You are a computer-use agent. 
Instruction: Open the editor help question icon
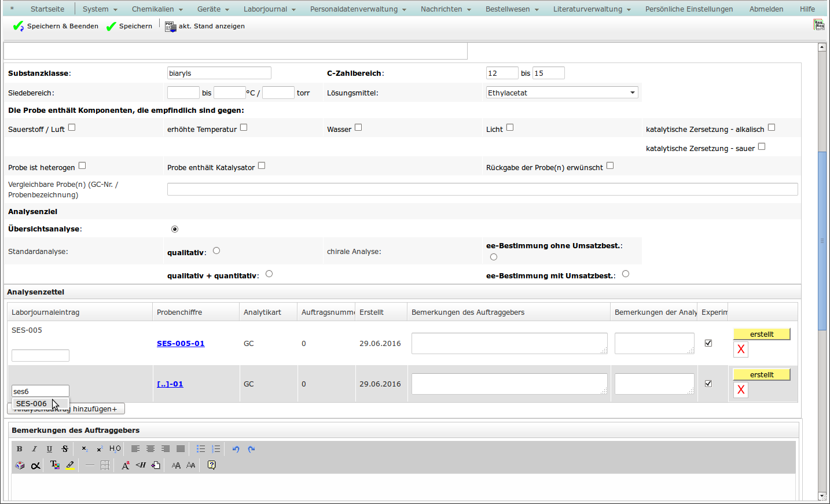tap(212, 465)
